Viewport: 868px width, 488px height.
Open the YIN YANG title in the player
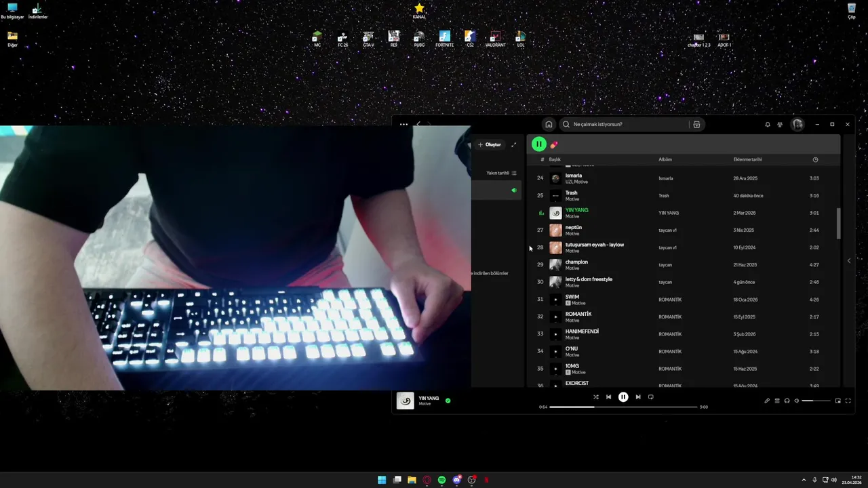pyautogui.click(x=429, y=398)
